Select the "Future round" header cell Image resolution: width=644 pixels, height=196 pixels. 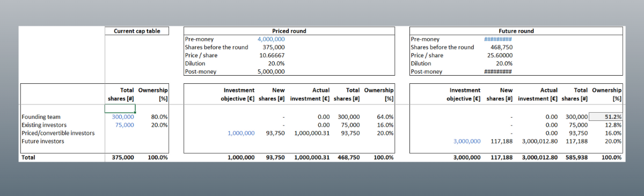pos(516,31)
